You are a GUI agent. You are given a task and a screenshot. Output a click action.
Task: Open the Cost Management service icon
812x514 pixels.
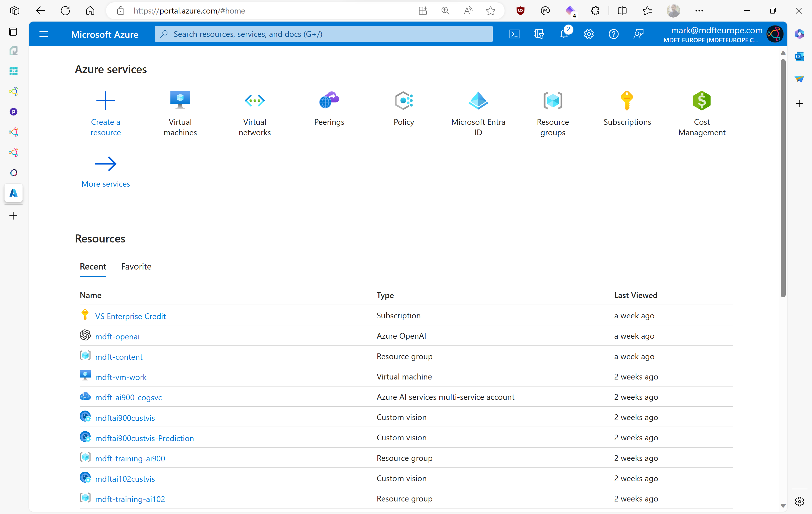pyautogui.click(x=701, y=100)
